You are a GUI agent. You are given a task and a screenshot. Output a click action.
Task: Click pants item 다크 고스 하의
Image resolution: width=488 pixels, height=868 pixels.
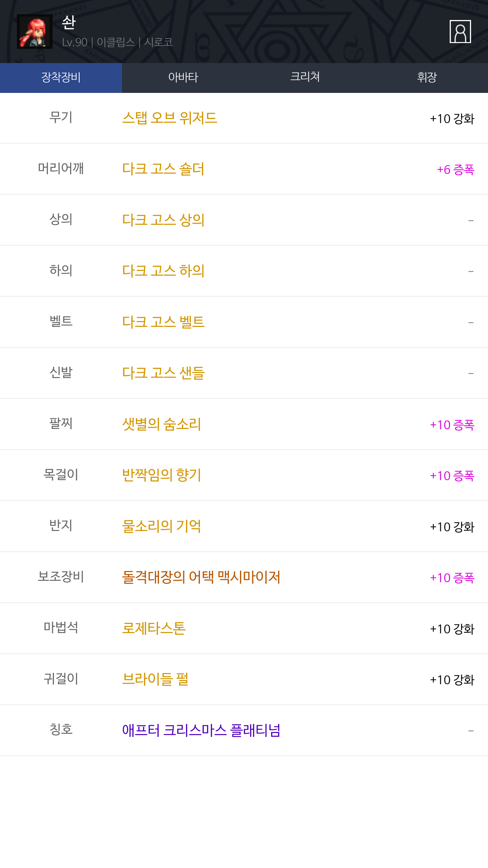point(163,271)
